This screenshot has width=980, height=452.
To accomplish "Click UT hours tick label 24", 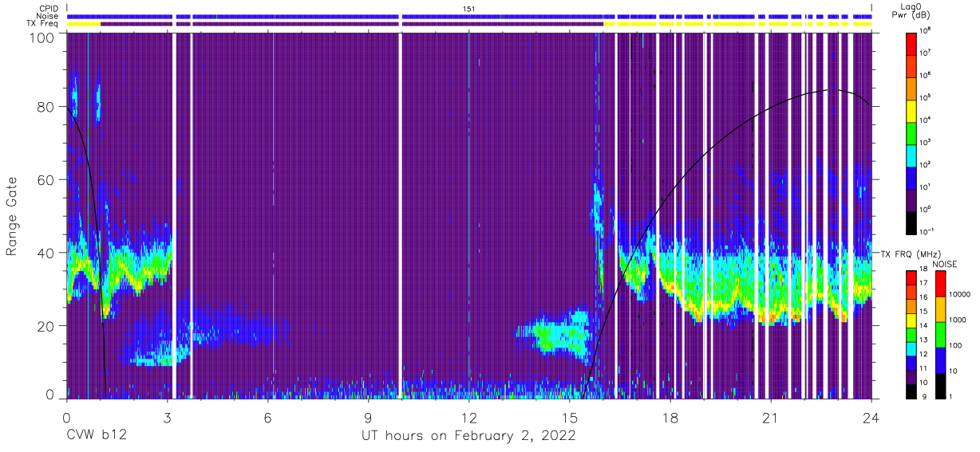I will tap(871, 418).
